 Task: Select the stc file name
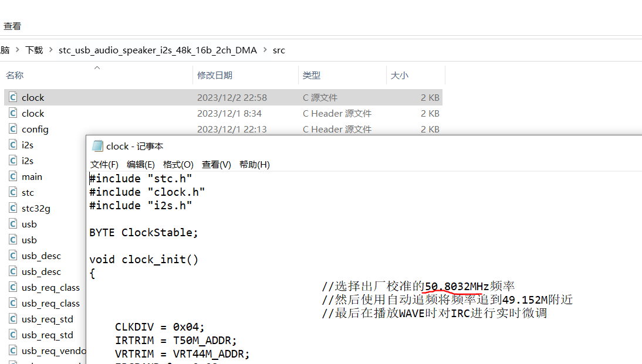[28, 193]
